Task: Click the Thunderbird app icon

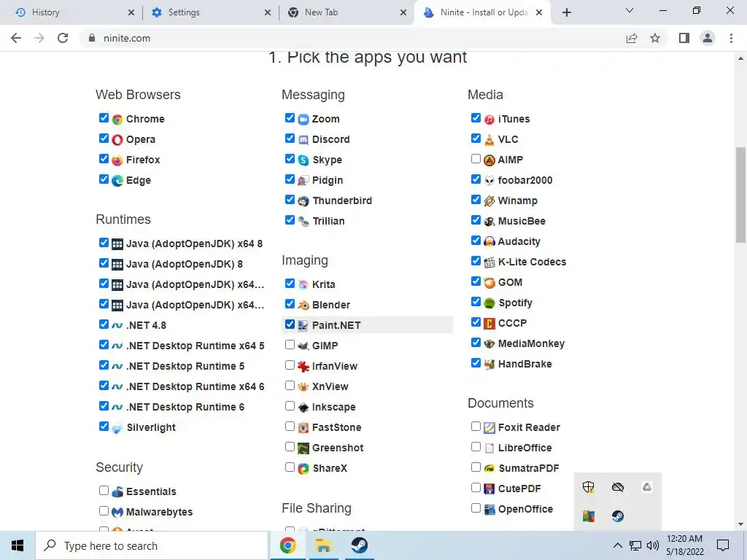Action: click(303, 201)
